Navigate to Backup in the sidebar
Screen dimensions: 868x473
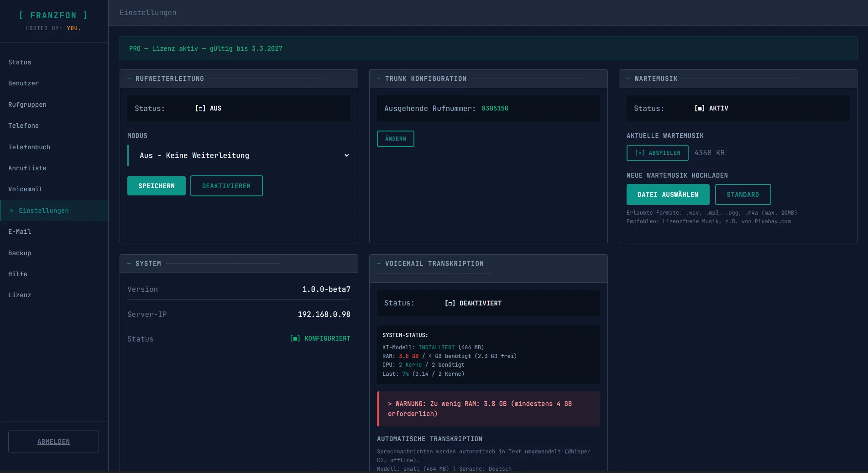coord(20,253)
